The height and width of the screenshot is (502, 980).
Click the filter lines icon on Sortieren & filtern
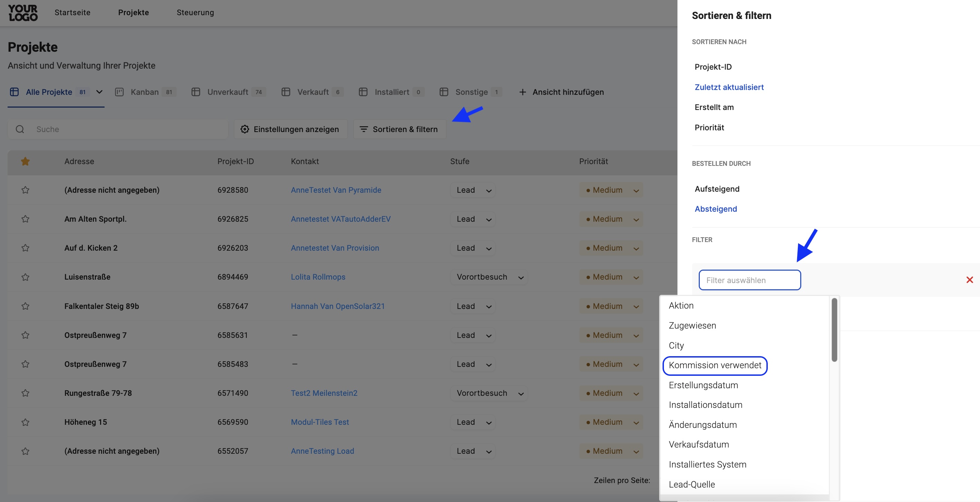(x=364, y=129)
